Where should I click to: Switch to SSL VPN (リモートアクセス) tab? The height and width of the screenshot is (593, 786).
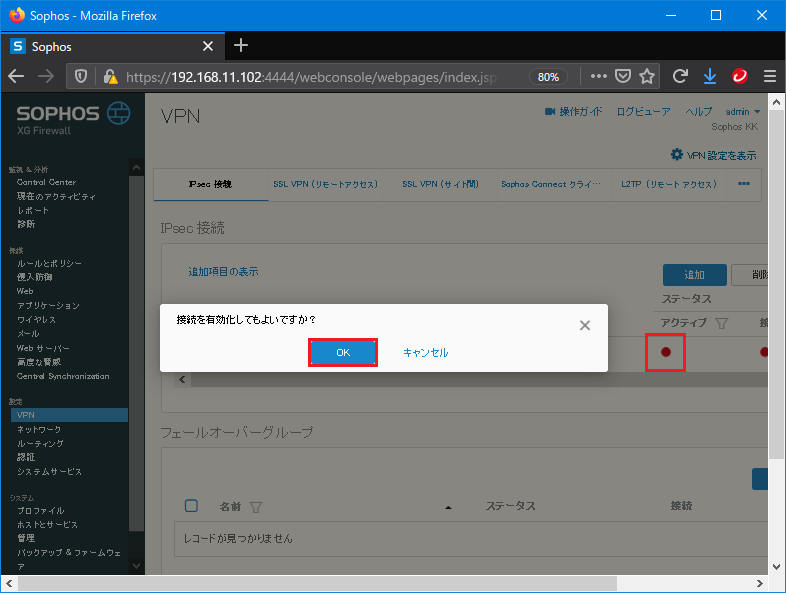(325, 184)
